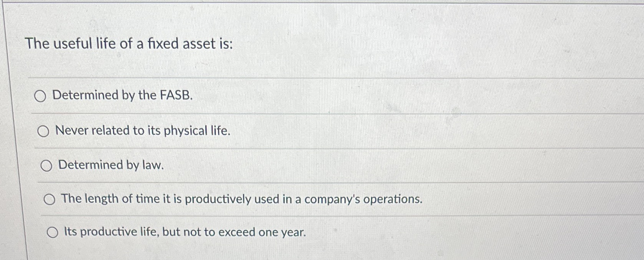Click the answer about productive life not exceeding one year
The image size is (644, 260).
tap(184, 231)
